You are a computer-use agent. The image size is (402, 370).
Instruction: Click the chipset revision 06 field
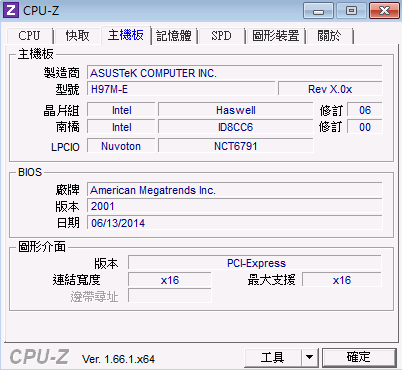[365, 110]
